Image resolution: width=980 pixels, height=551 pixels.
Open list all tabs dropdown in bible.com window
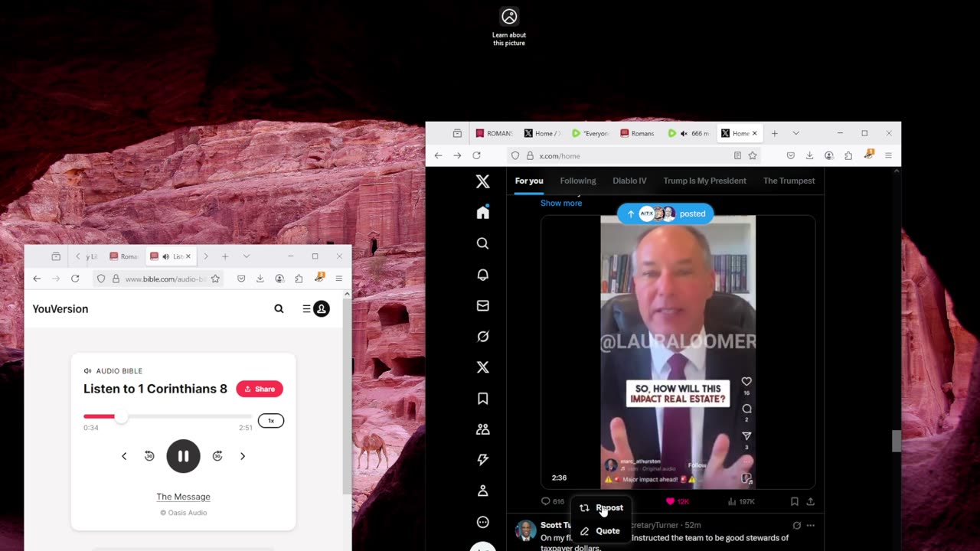pos(246,256)
